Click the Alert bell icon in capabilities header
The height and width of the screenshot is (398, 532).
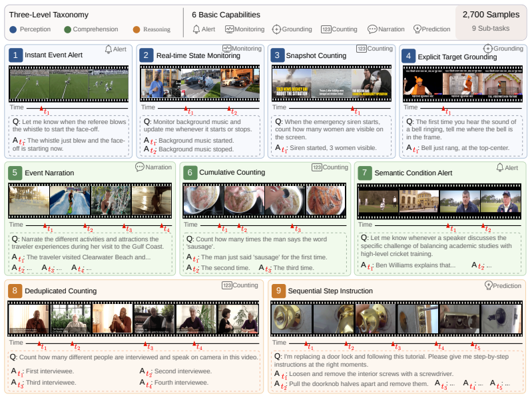point(196,29)
